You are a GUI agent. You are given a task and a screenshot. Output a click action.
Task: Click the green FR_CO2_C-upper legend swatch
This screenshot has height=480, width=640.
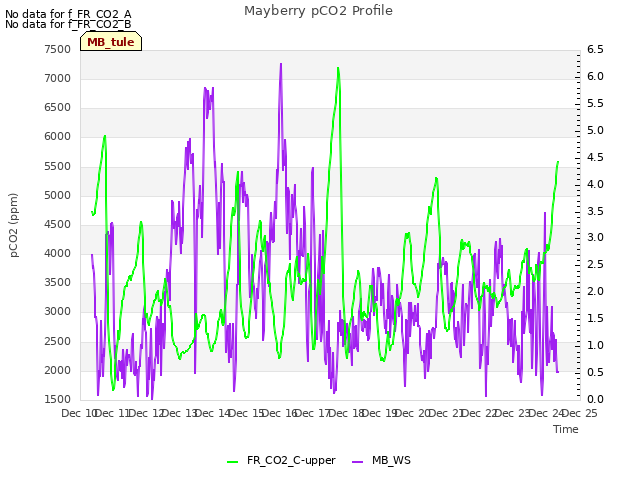pos(233,462)
